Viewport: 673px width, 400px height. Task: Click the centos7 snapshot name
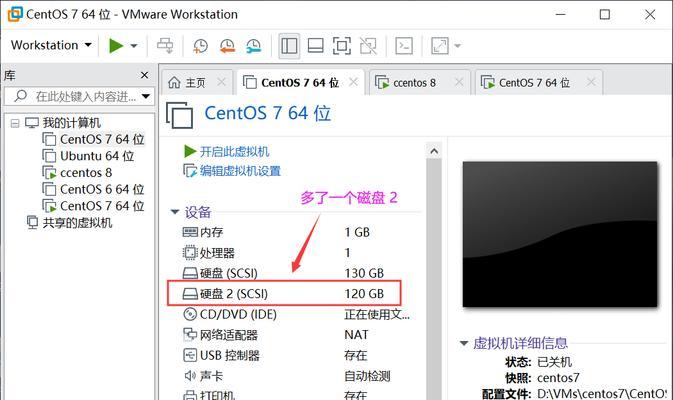(558, 378)
